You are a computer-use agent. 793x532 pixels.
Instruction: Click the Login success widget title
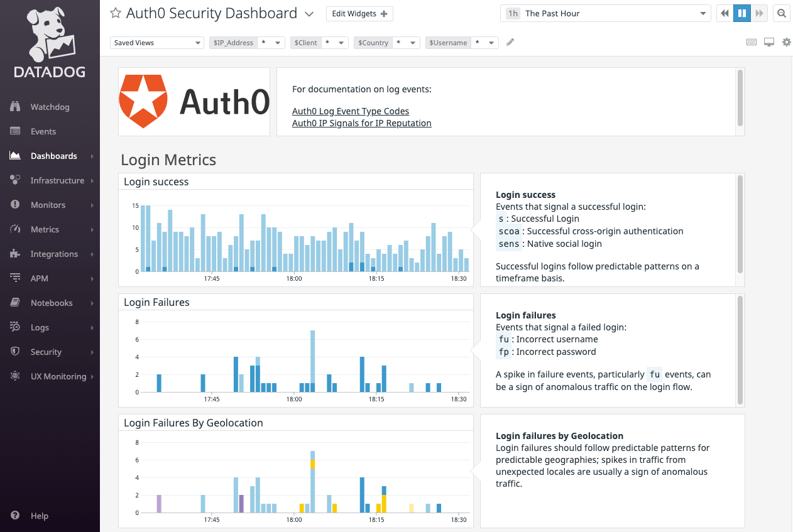pyautogui.click(x=156, y=182)
